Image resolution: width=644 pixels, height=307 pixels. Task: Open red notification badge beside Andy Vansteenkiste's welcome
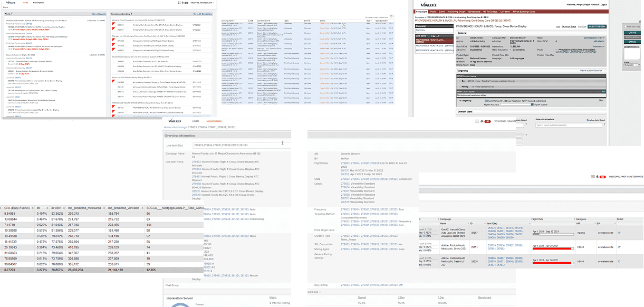(602, 177)
